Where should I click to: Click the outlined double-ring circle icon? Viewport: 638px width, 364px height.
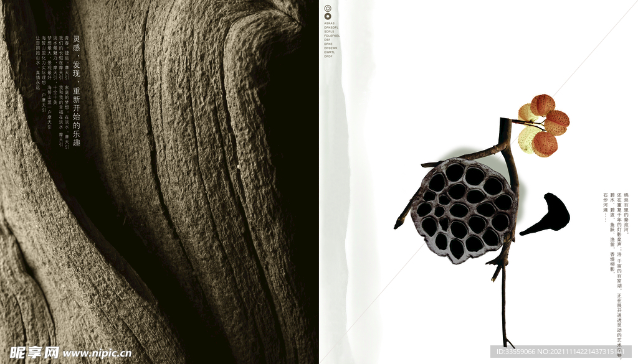click(328, 8)
